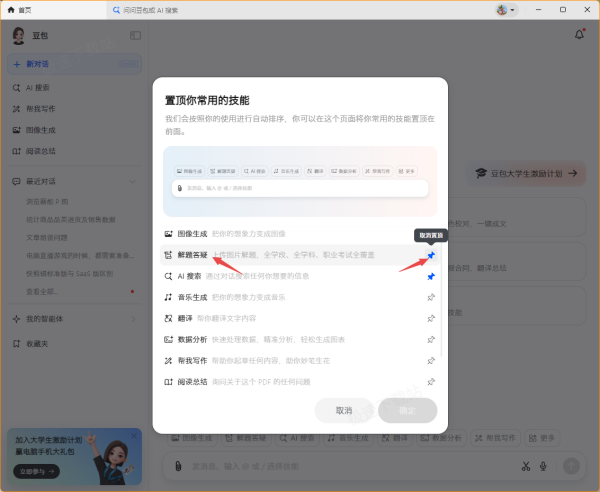Open 电脑直播游戏的时候 conversation

(x=80, y=256)
